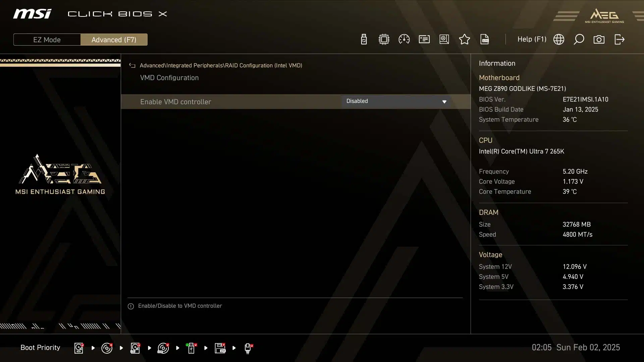
Task: Select the hard disk boot priority icon
Action: (79, 348)
